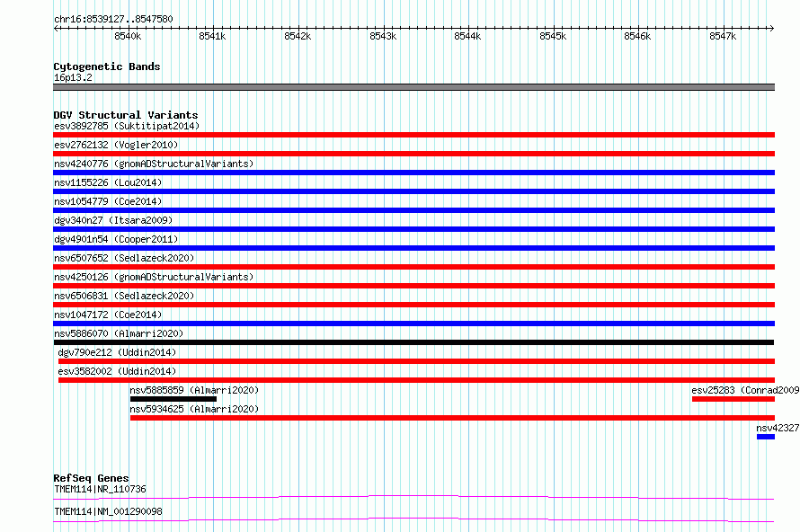Image resolution: width=800 pixels, height=532 pixels.
Task: Click the 8545k ruler tick label
Action: point(553,36)
